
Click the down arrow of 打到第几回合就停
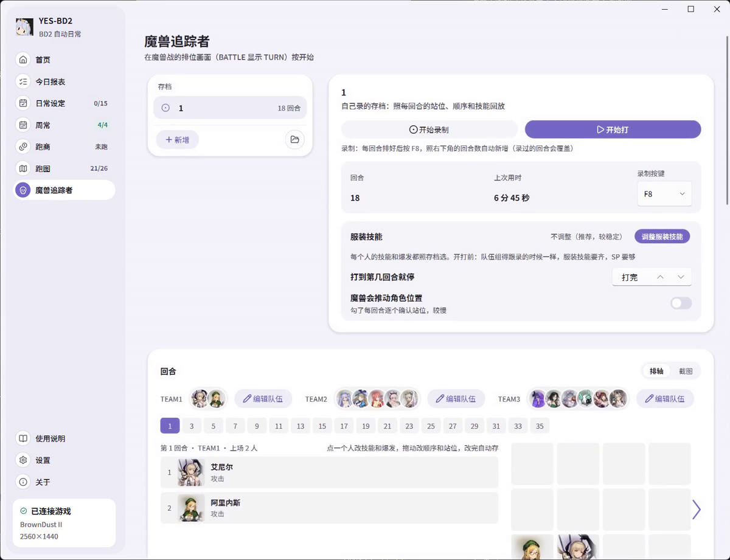[x=681, y=277]
